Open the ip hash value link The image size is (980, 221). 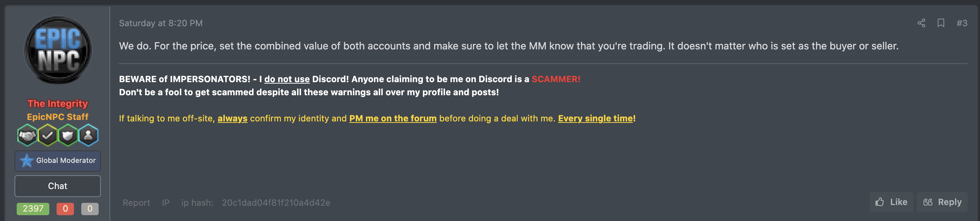276,203
